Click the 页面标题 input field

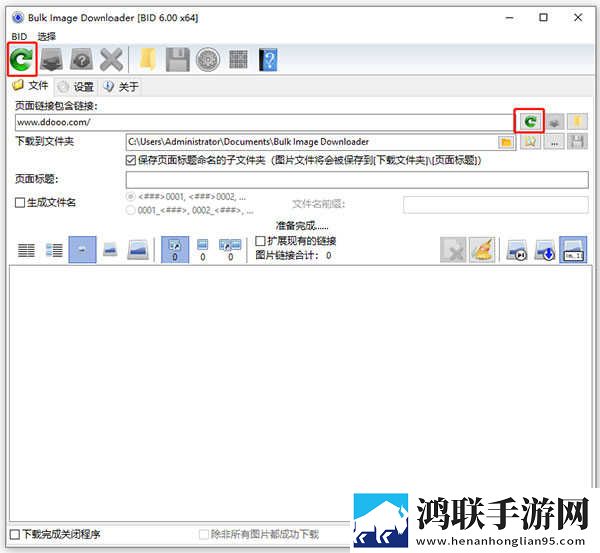tap(357, 179)
